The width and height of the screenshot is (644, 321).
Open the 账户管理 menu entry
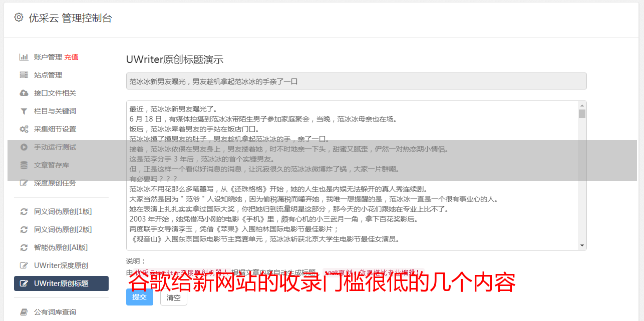(48, 57)
